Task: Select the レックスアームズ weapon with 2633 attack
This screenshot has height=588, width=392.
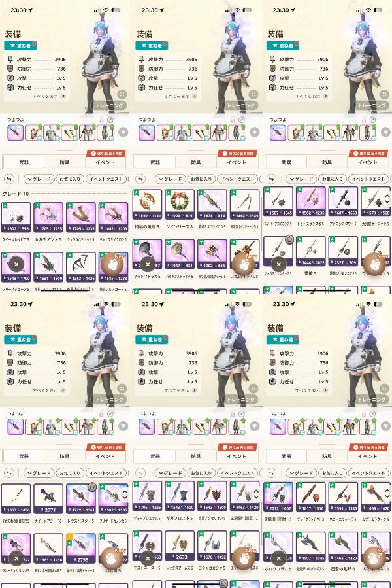Action: (x=180, y=545)
